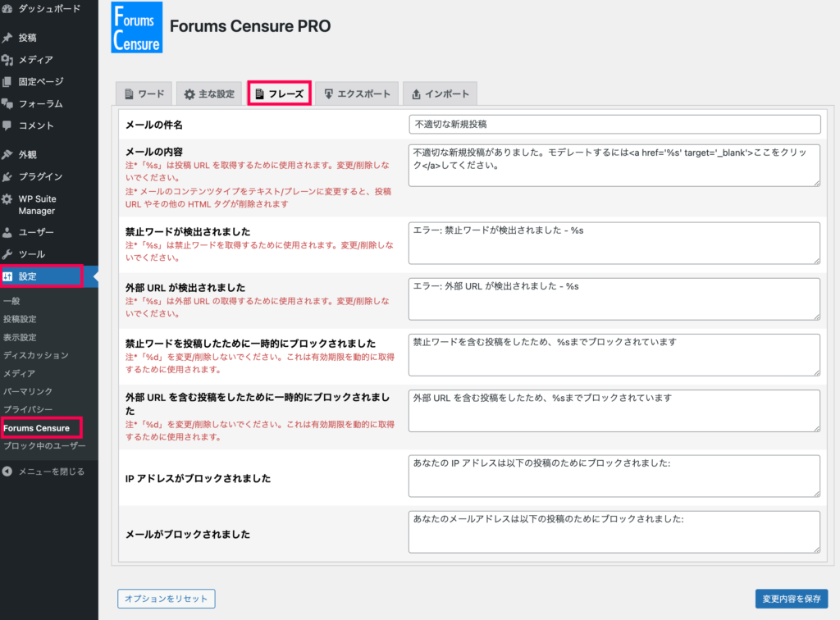Image resolution: width=840 pixels, height=620 pixels.
Task: Click the media icon beside the first メディア
Action: pos(7,60)
